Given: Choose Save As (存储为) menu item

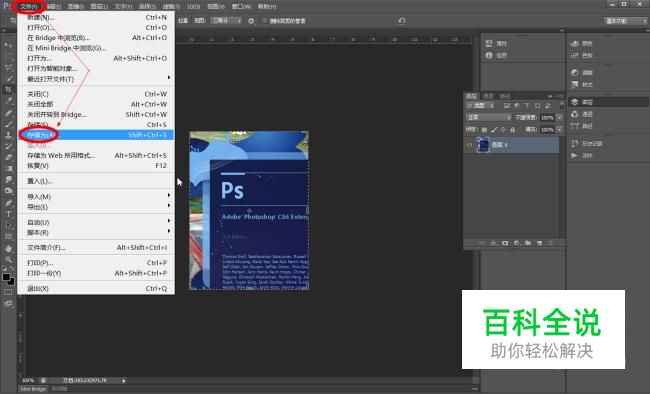Looking at the screenshot, I should click(x=96, y=135).
